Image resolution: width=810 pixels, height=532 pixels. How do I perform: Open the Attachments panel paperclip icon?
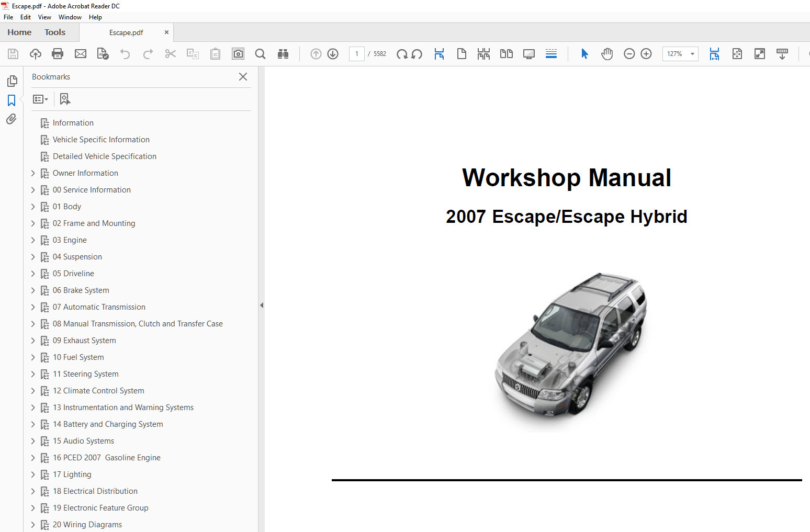tap(12, 119)
